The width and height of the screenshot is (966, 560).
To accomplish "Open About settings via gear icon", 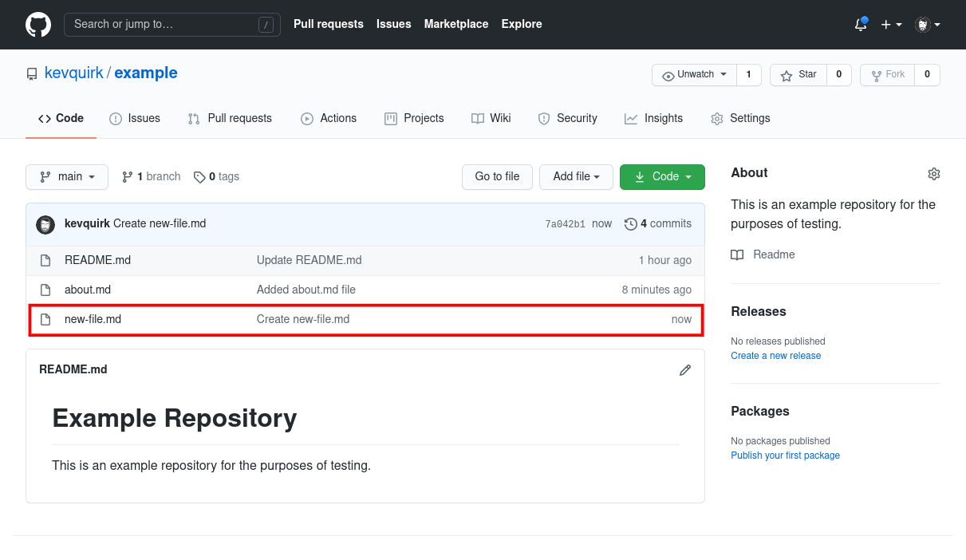I will (933, 173).
